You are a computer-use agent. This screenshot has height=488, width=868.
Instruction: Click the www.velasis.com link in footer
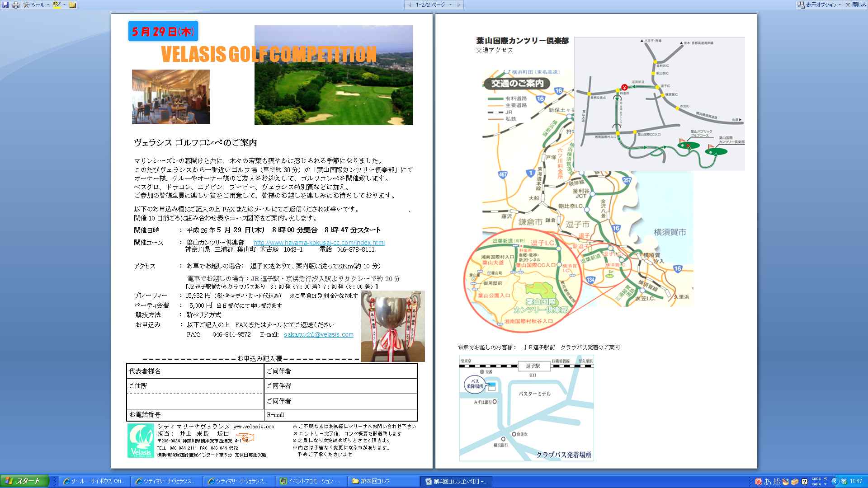pos(254,427)
